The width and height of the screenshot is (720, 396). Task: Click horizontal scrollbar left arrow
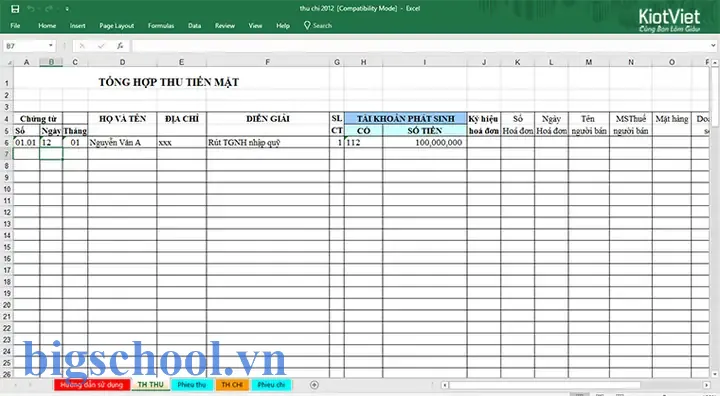444,385
